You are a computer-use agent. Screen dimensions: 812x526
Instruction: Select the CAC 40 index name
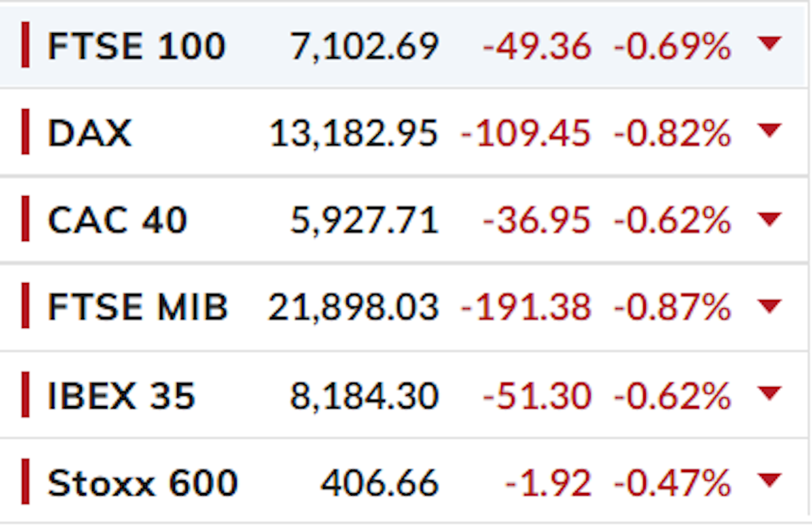click(x=117, y=221)
